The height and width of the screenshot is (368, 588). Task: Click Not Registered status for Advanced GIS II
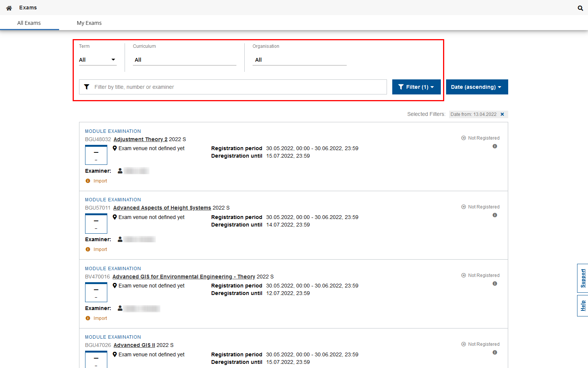click(480, 344)
